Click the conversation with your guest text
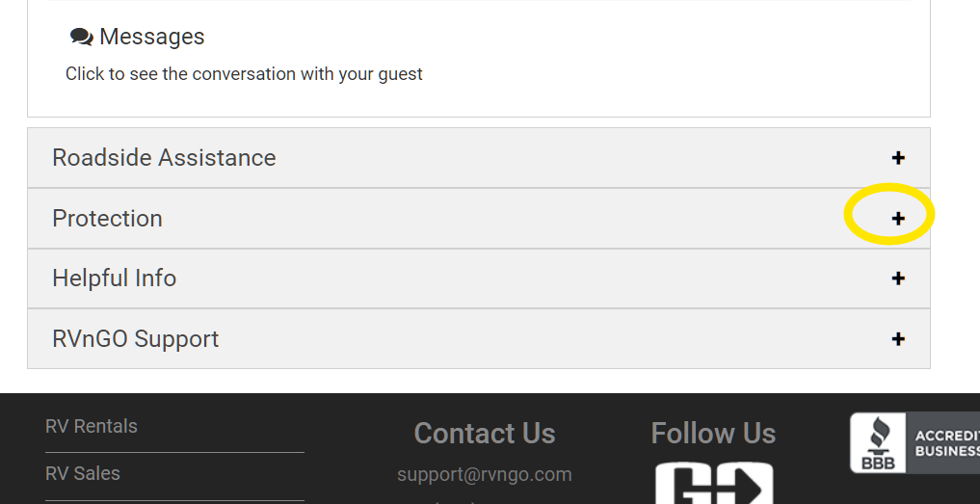 click(x=244, y=74)
